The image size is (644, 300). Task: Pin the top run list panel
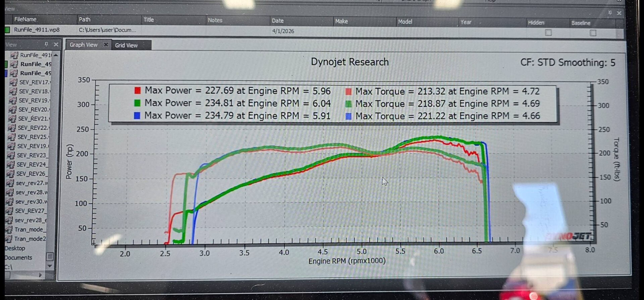coord(610,13)
